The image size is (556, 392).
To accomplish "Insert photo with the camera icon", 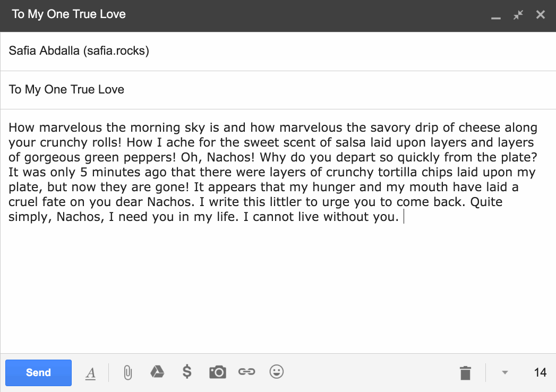I will (217, 372).
